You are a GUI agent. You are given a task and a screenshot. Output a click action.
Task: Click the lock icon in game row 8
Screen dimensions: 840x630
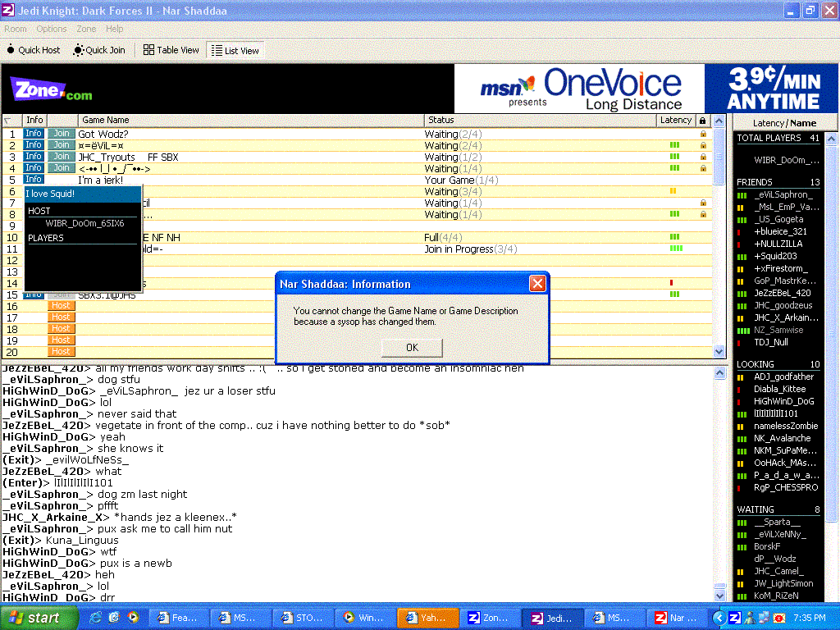703,214
